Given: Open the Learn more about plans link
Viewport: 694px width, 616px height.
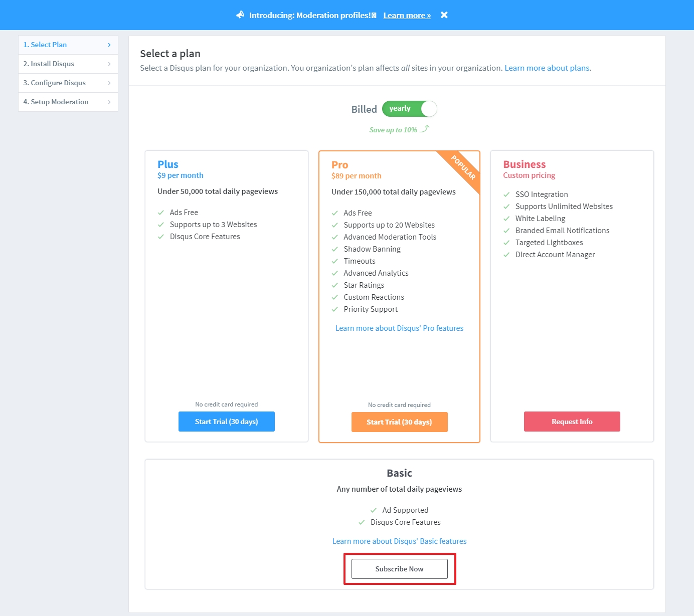Looking at the screenshot, I should pos(547,68).
